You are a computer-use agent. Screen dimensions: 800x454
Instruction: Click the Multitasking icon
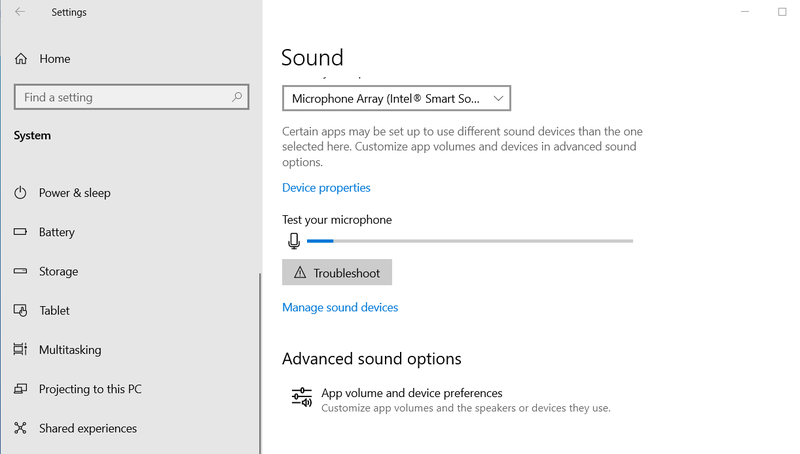click(20, 349)
